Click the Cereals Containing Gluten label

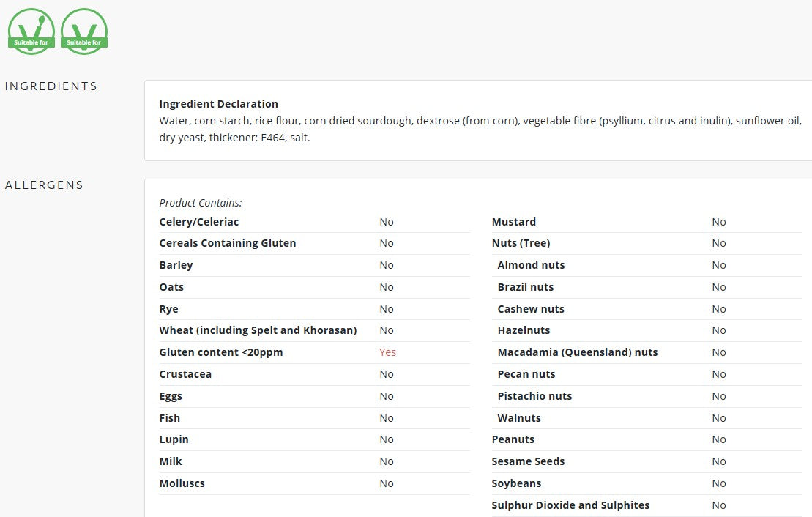pos(227,243)
